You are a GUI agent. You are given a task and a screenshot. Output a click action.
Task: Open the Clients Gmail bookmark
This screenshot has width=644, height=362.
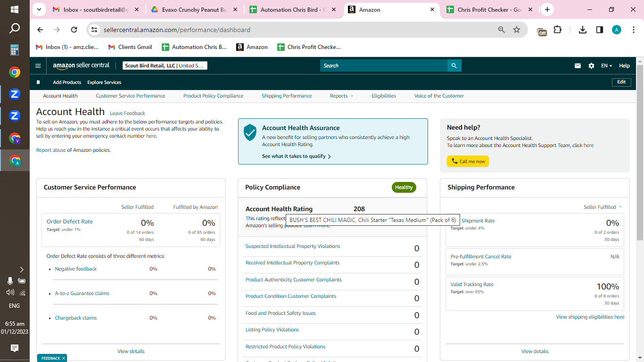[x=131, y=47]
